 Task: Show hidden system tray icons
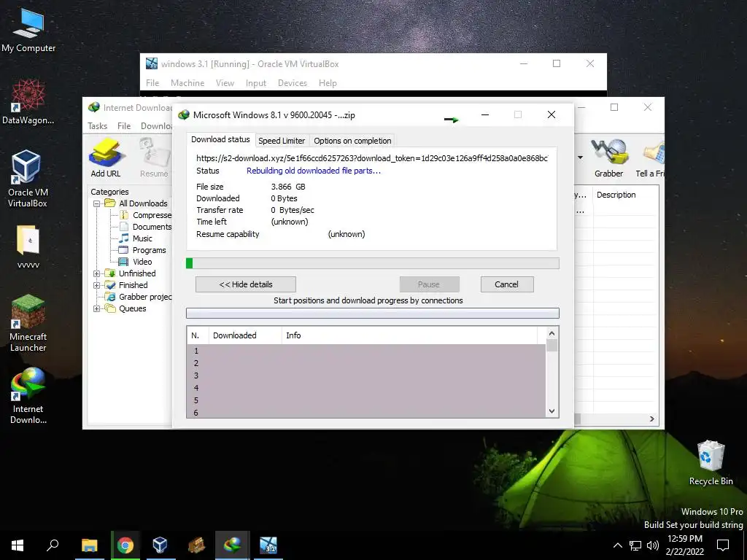(617, 545)
